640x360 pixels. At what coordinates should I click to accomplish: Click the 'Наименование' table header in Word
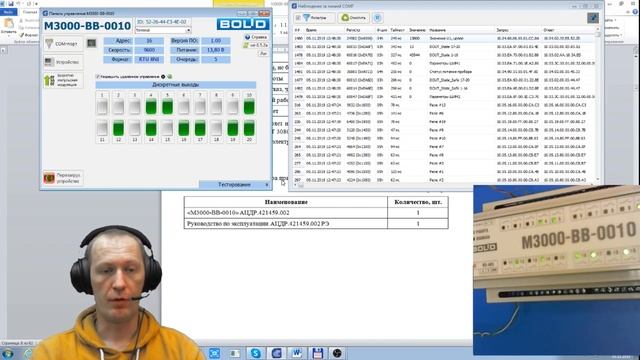tap(286, 202)
